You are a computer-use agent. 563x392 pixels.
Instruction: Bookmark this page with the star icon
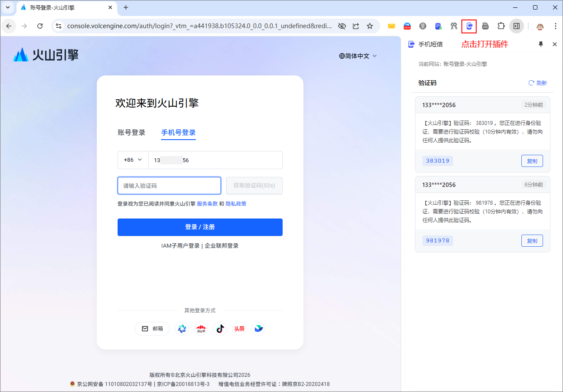coord(370,26)
